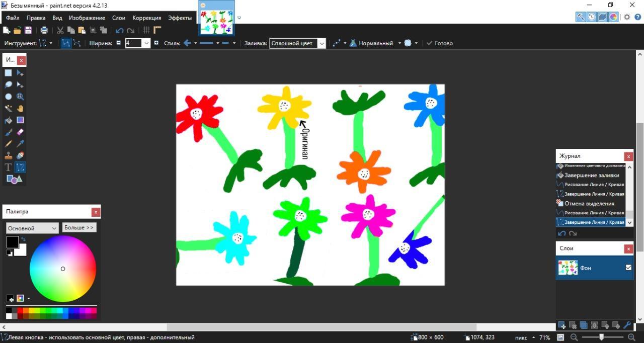Open the Файл menu
Viewport: 644px width, 343px height.
point(13,18)
